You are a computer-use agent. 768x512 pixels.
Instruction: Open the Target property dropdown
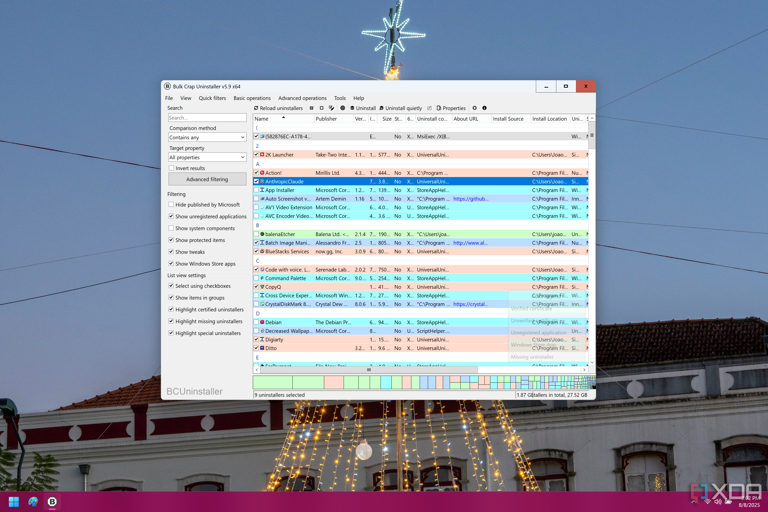207,157
